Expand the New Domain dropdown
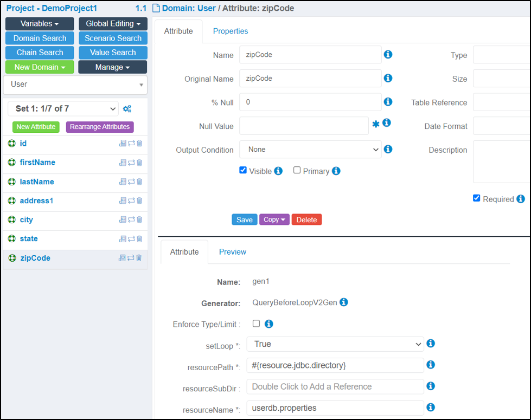 pyautogui.click(x=40, y=67)
